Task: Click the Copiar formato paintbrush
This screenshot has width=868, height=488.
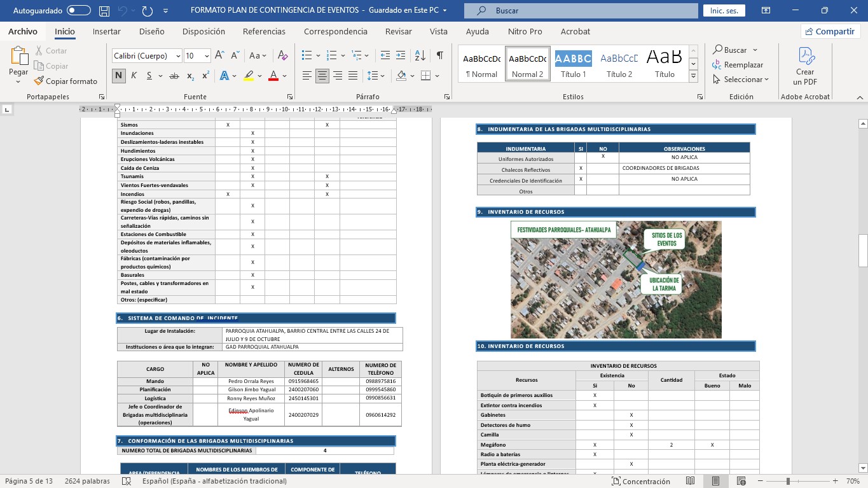Action: [x=65, y=81]
